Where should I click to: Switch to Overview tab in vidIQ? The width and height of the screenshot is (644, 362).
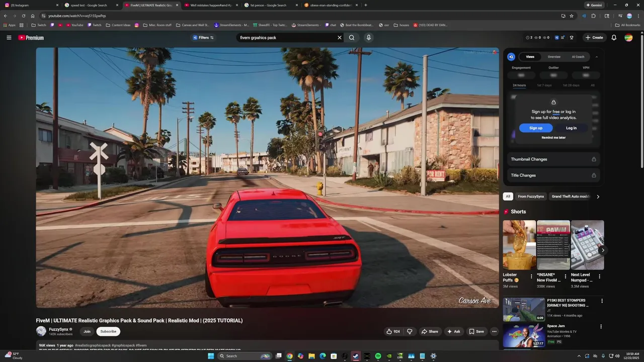point(554,57)
